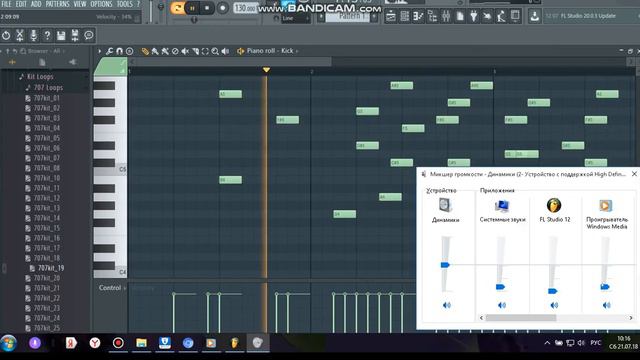Click the tempo 130 display

point(245,8)
